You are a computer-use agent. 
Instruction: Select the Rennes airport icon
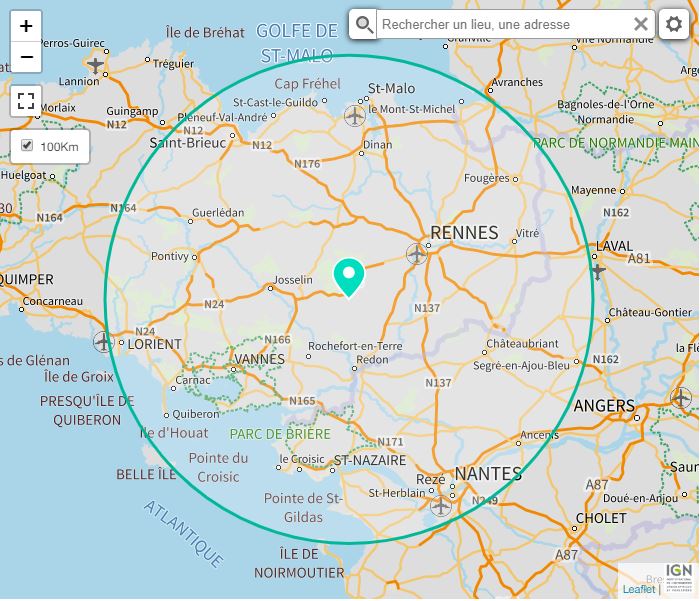point(417,254)
